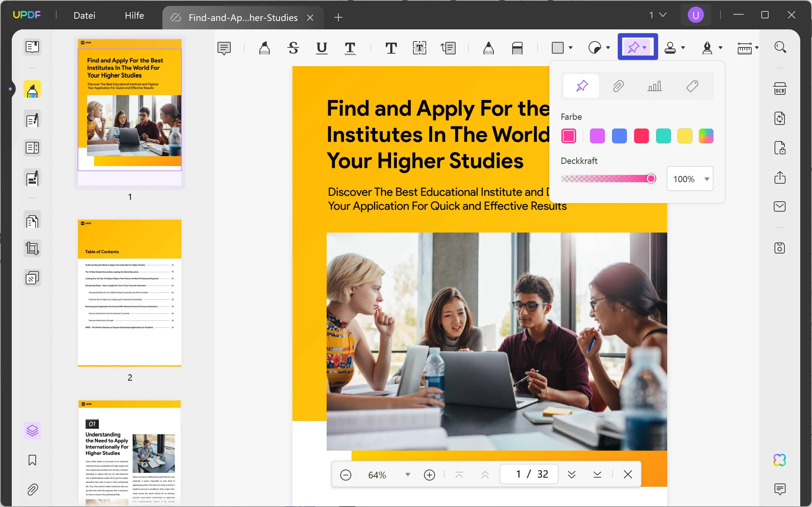This screenshot has height=507, width=812.
Task: Expand the zoom level dropdown at 64%
Action: tap(407, 475)
